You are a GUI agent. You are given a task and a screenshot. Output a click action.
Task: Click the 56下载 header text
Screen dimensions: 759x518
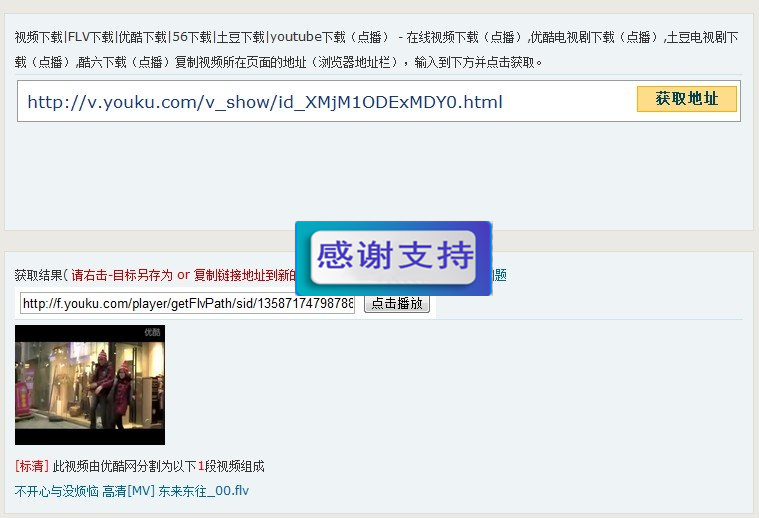pos(192,37)
